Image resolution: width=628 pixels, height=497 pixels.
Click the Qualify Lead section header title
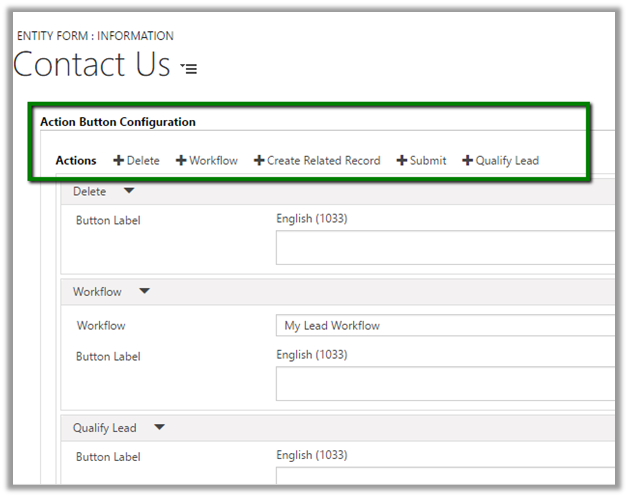click(x=105, y=428)
